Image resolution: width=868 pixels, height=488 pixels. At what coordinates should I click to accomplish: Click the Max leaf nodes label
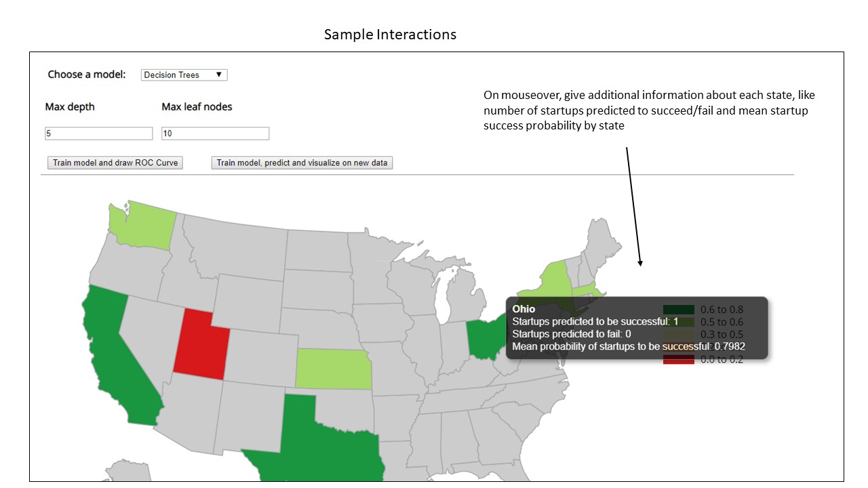(x=197, y=106)
